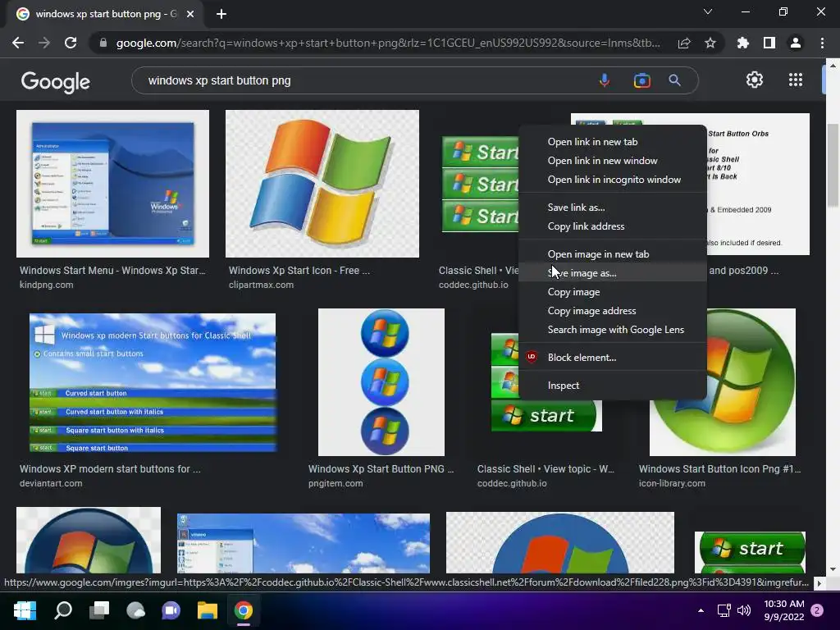The image size is (840, 630).
Task: Open the Windows Xp Start Icon clipartmax thumbnail
Action: [x=322, y=184]
